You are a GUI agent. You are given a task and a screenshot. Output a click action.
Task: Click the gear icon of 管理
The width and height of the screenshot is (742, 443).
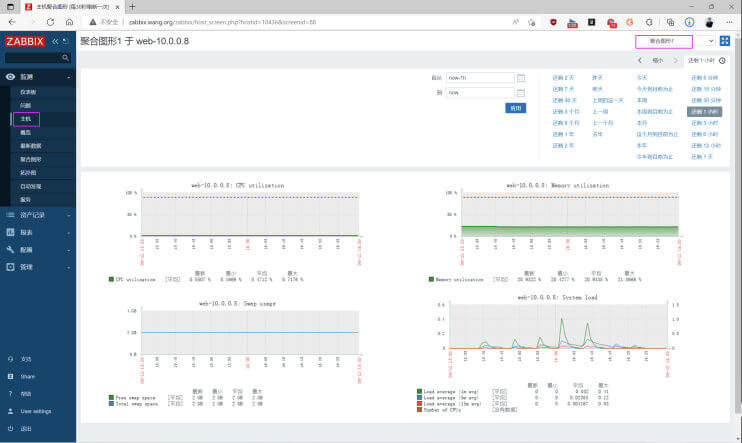(10, 267)
